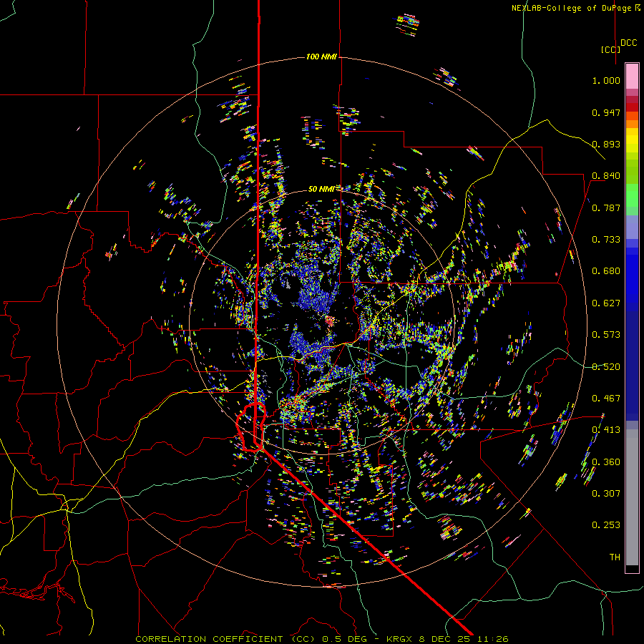Image resolution: width=644 pixels, height=644 pixels.
Task: Click the 50 NMI range ring label
Action: [321, 189]
